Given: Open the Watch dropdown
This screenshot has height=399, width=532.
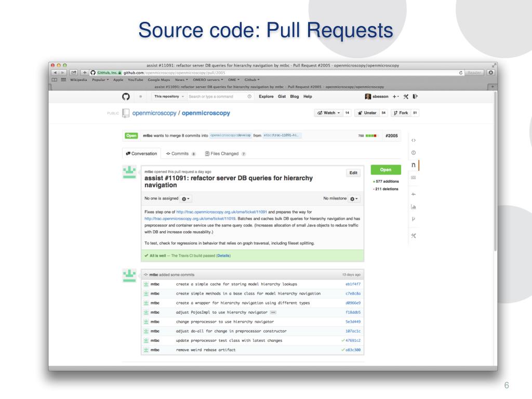Looking at the screenshot, I should click(328, 113).
